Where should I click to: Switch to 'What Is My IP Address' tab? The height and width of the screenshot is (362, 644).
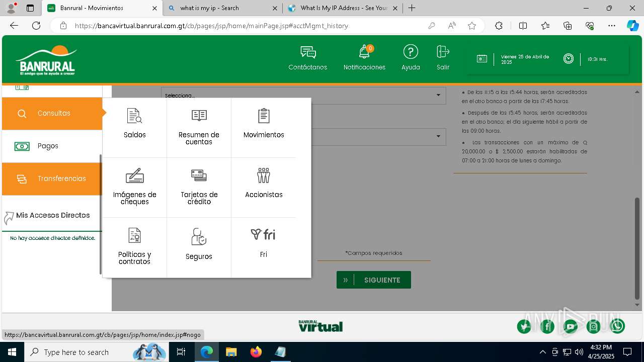(343, 8)
